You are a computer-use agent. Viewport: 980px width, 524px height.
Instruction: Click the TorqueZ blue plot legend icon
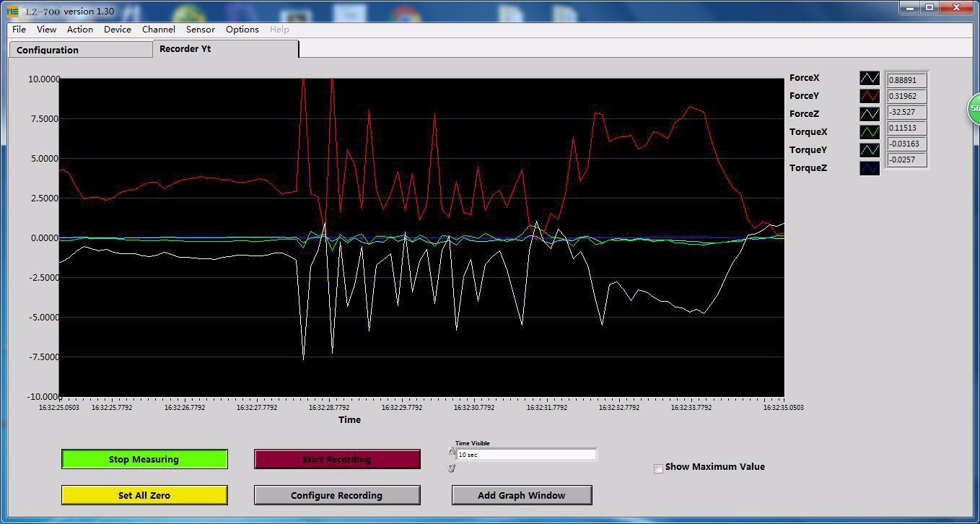[870, 168]
